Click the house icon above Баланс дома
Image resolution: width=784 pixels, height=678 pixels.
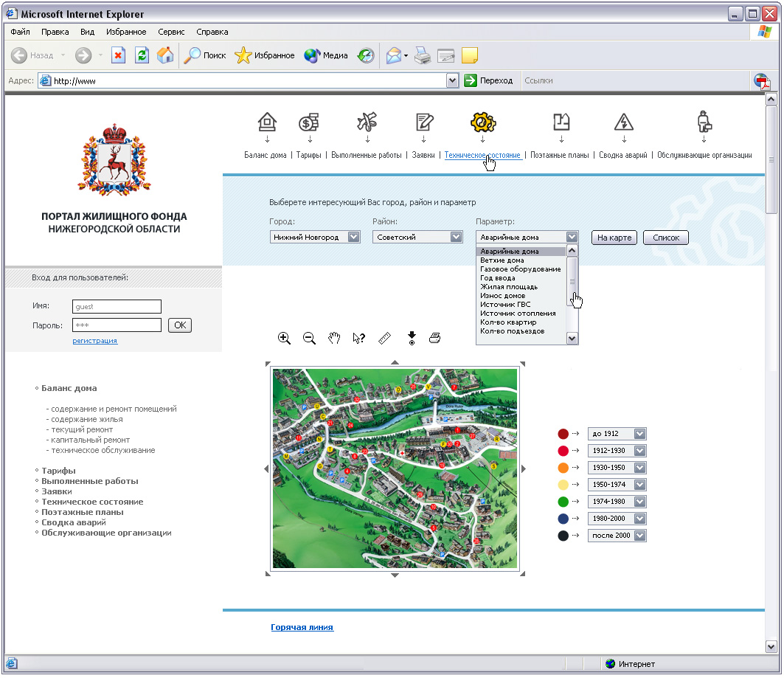[x=267, y=122]
